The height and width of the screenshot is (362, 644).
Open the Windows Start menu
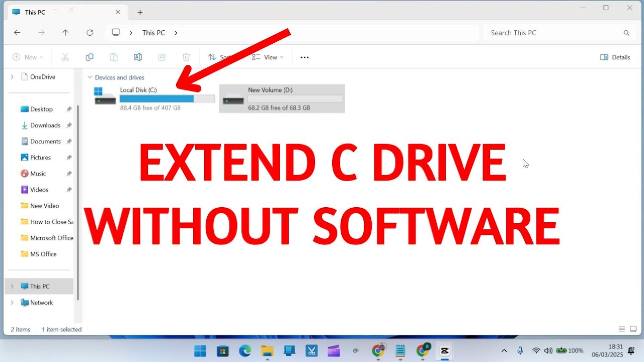coord(200,350)
